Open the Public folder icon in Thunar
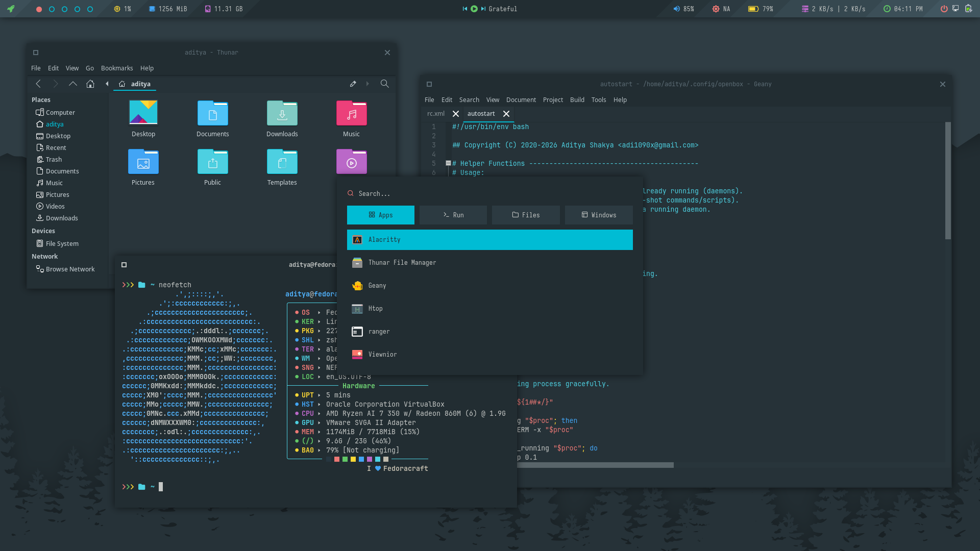Viewport: 980px width, 551px height. click(213, 161)
